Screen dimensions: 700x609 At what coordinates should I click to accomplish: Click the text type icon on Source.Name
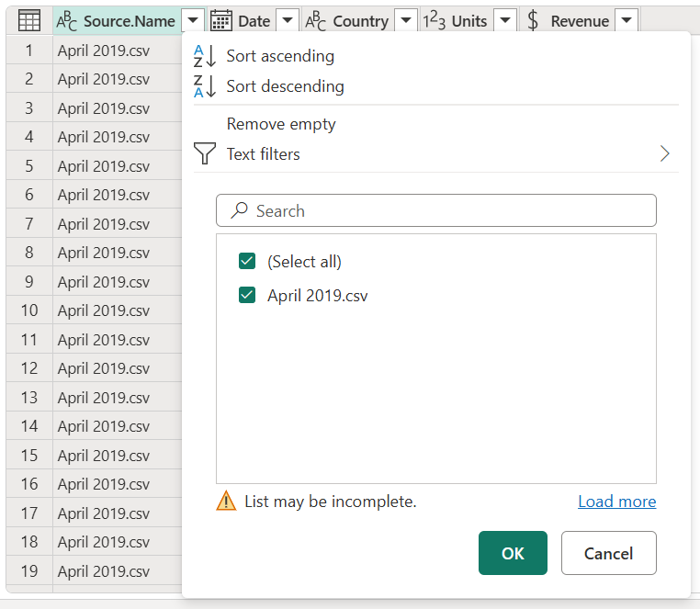click(67, 20)
